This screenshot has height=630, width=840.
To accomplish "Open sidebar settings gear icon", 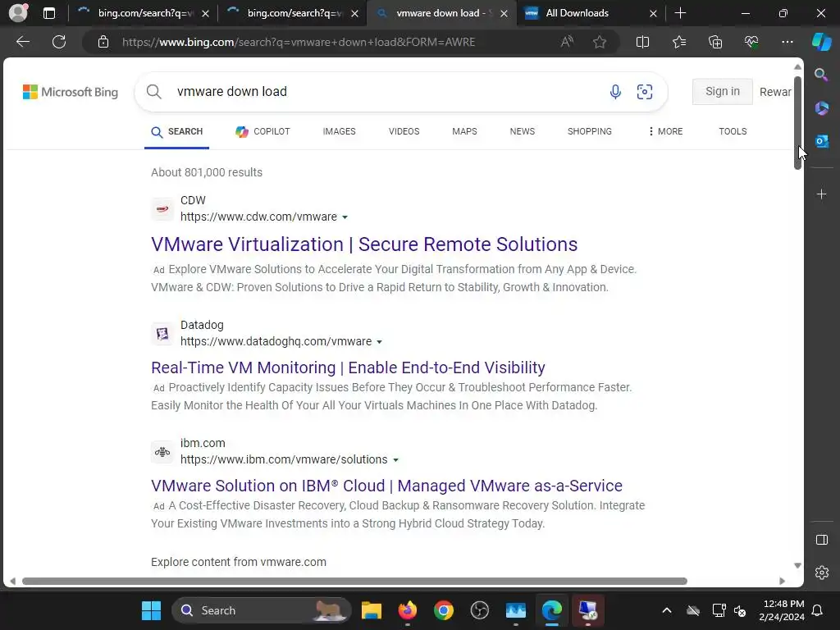I will [821, 573].
